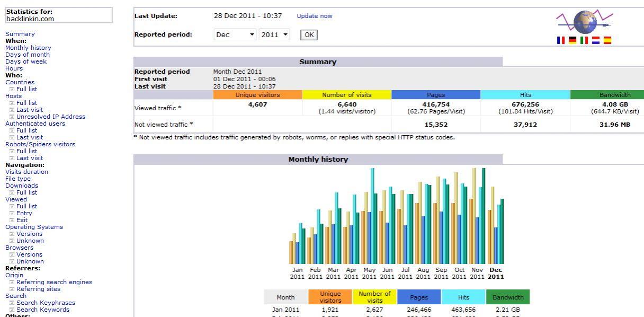Click the not viewed Hits value 37,912
This screenshot has height=317, width=644.
click(x=525, y=125)
